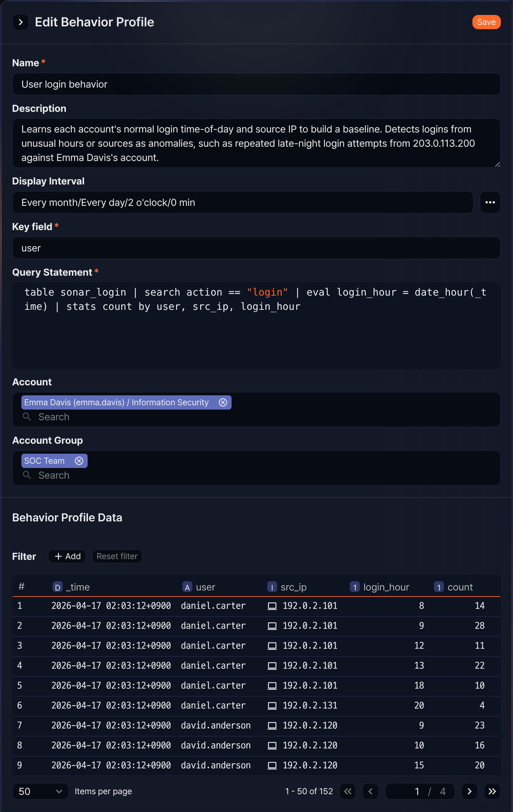
Task: Click the magnifier icon in Account search
Action: pyautogui.click(x=27, y=417)
